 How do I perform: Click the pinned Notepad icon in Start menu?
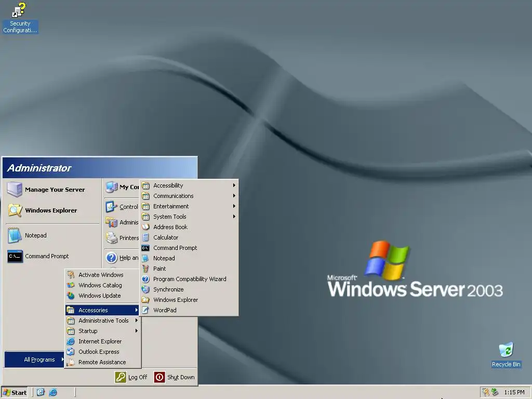pos(15,235)
